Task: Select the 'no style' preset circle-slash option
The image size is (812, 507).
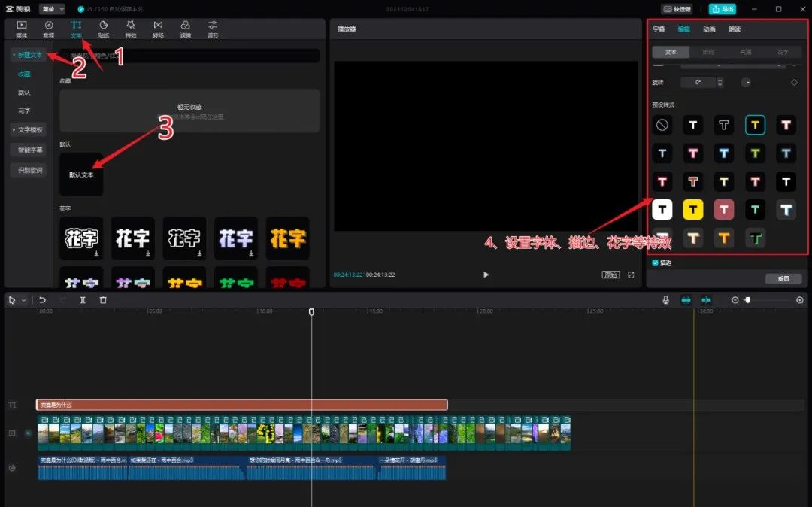Action: click(662, 126)
